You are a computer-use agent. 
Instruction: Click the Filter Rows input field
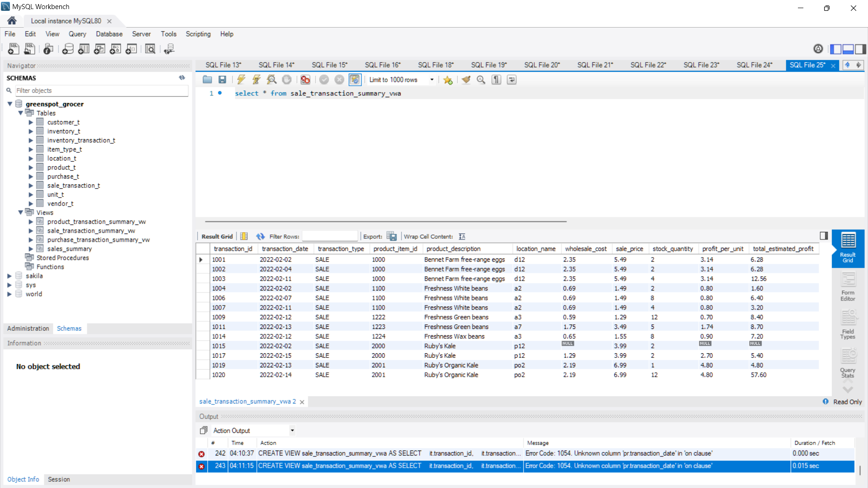pyautogui.click(x=330, y=236)
